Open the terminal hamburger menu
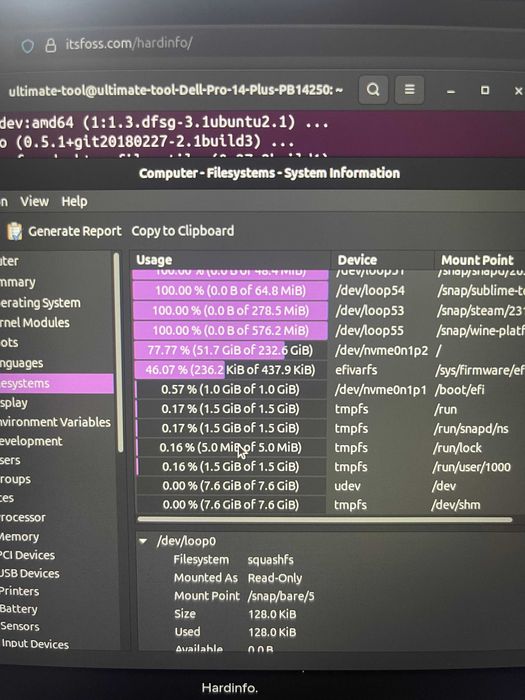 click(x=409, y=90)
